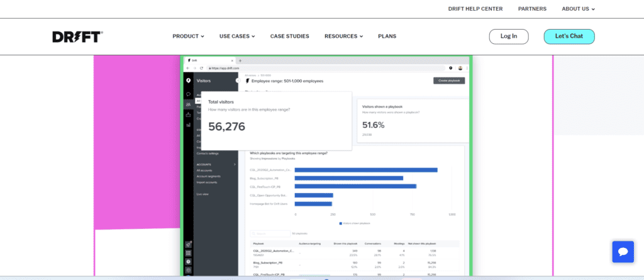Click the Visitors shown playbook legend square

(x=340, y=223)
